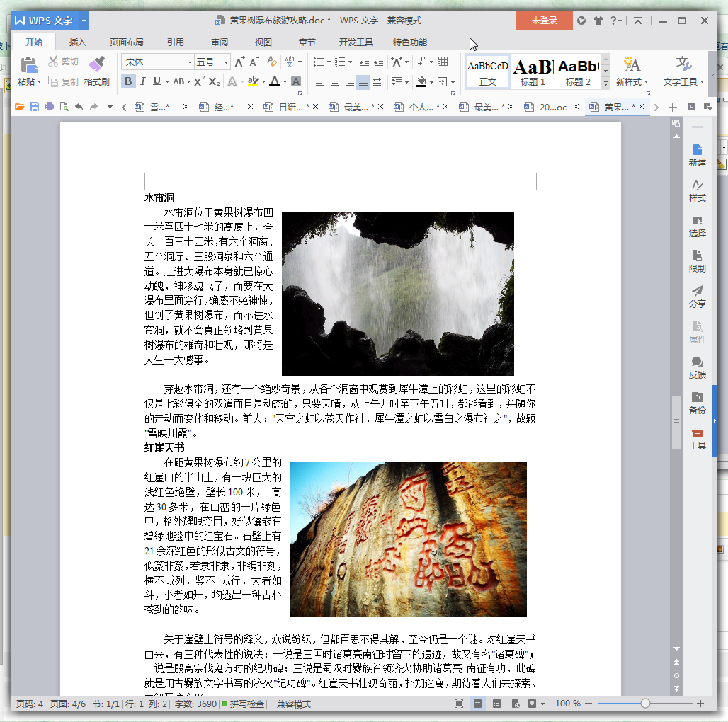The height and width of the screenshot is (722, 728).
Task: Apply the 标题 2 style
Action: click(578, 72)
